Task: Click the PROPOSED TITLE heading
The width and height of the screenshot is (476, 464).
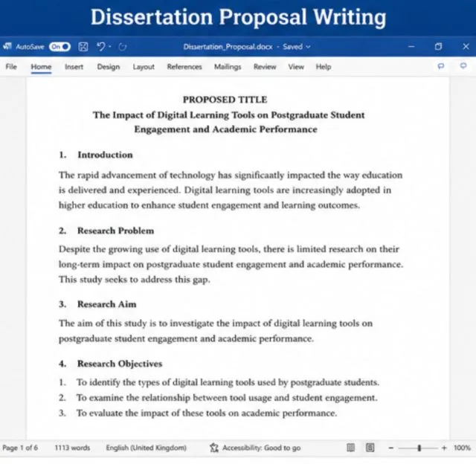Action: (x=225, y=100)
